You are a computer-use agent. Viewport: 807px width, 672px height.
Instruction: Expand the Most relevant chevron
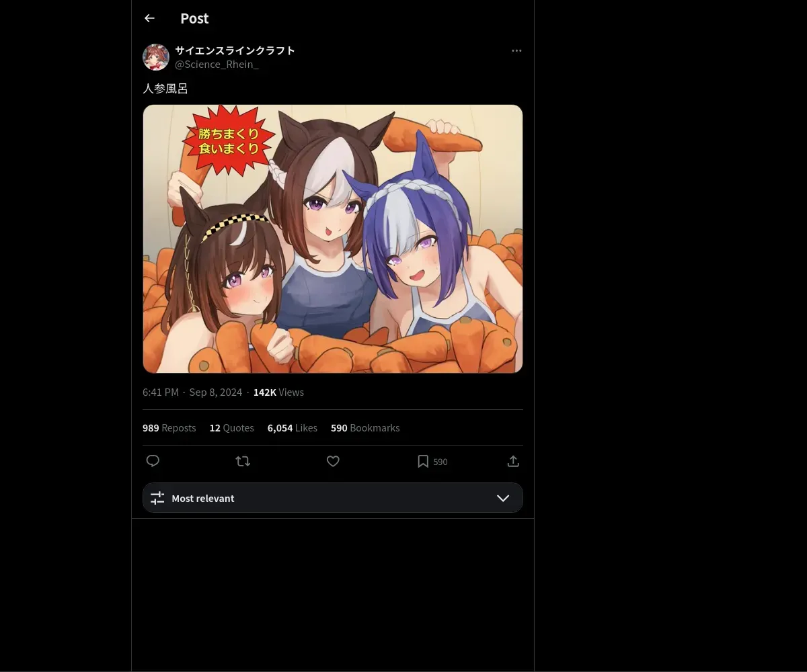coord(503,498)
